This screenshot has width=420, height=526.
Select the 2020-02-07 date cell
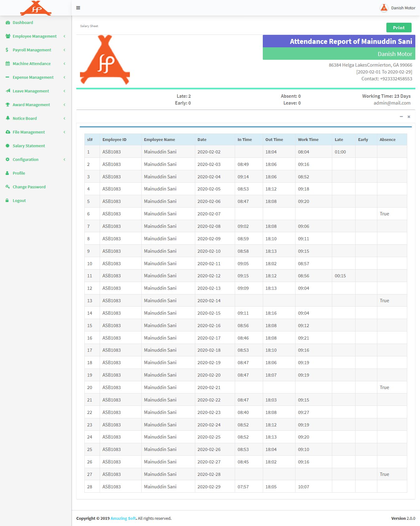(x=215, y=214)
